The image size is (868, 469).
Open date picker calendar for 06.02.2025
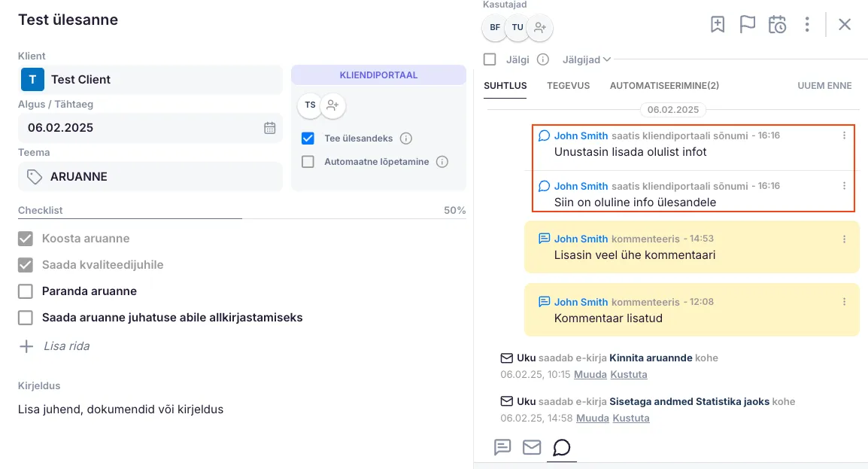coord(269,128)
